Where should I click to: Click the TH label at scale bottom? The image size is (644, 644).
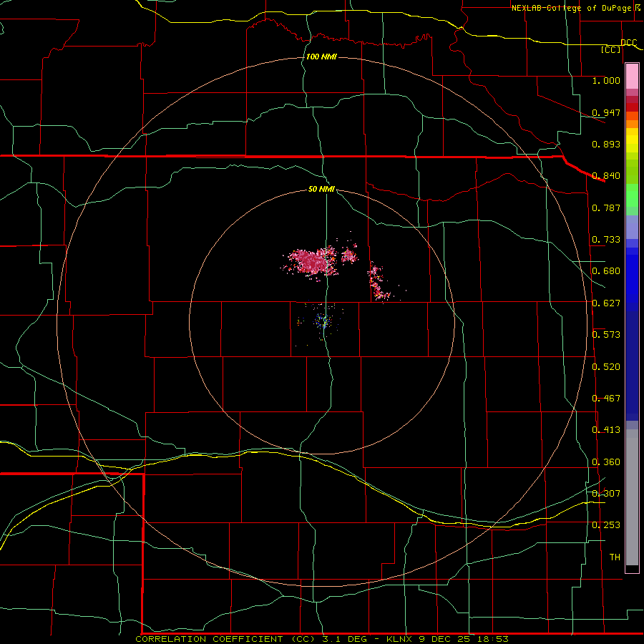pyautogui.click(x=615, y=557)
